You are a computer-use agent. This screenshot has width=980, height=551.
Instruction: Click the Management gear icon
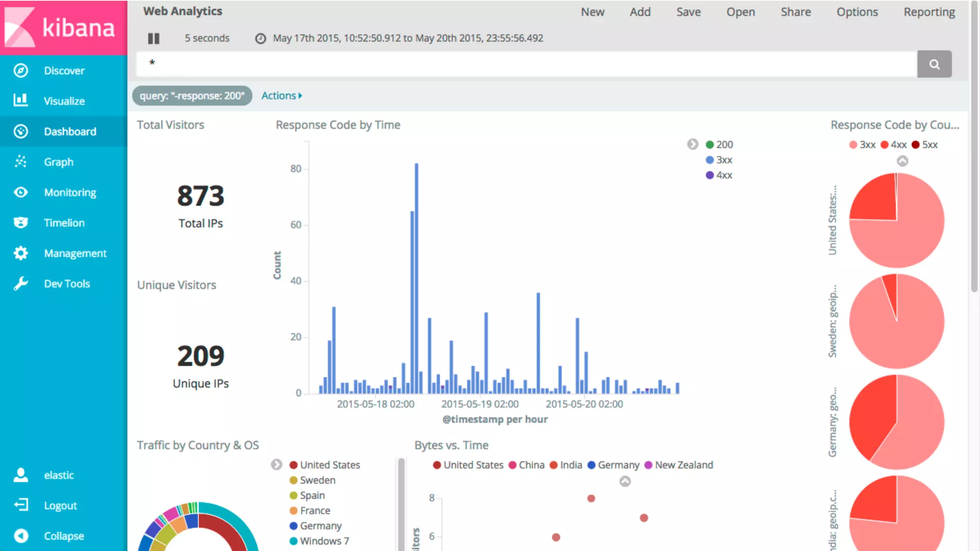click(x=21, y=253)
